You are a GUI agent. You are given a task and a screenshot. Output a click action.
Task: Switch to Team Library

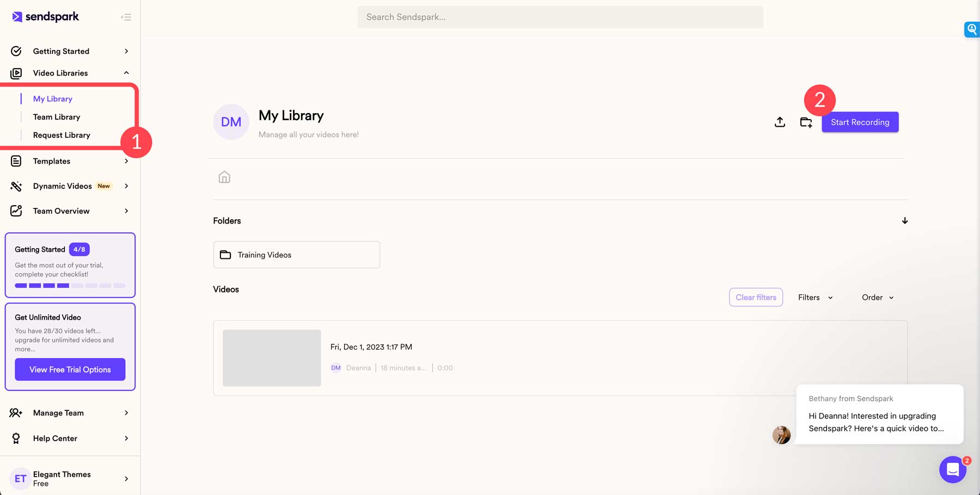[56, 116]
